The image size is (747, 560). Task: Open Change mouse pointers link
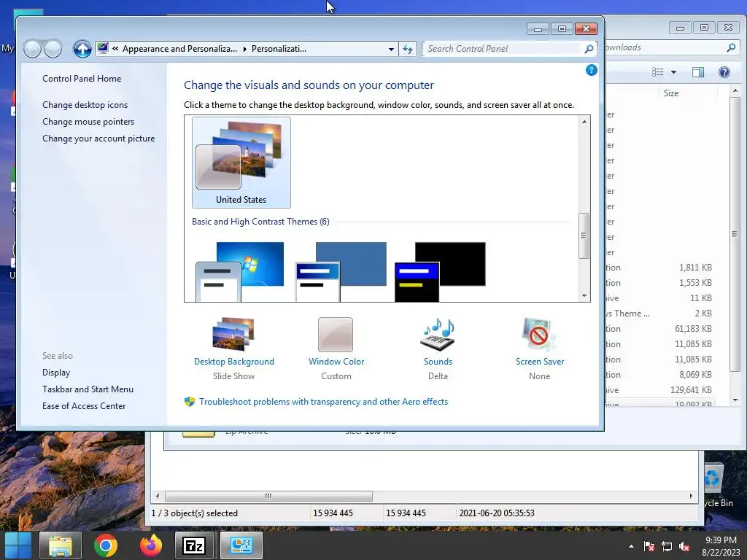[x=88, y=122]
